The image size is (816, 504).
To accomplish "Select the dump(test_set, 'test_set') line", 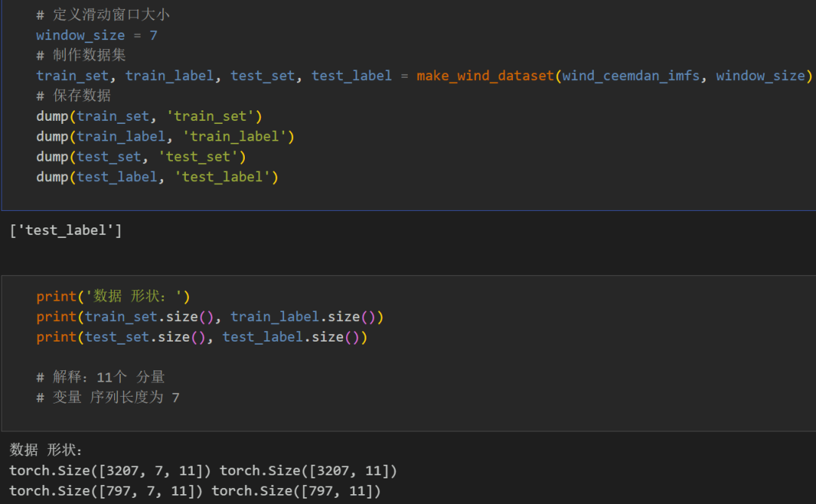I will [x=141, y=157].
